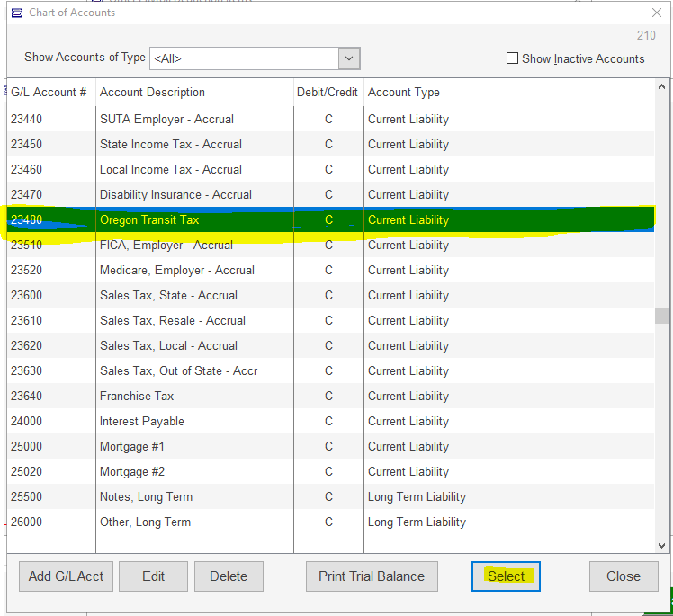
Task: Select the Interest Payable account
Action: pos(142,421)
